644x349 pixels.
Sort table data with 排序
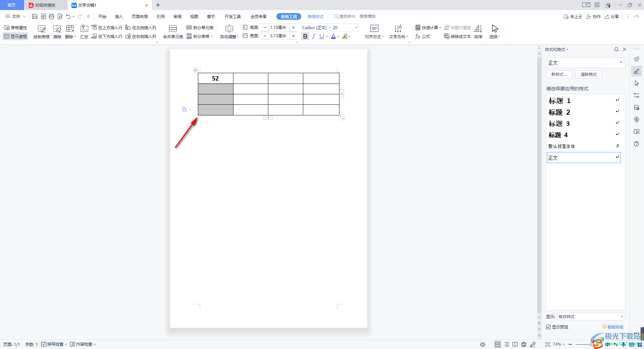pos(478,32)
